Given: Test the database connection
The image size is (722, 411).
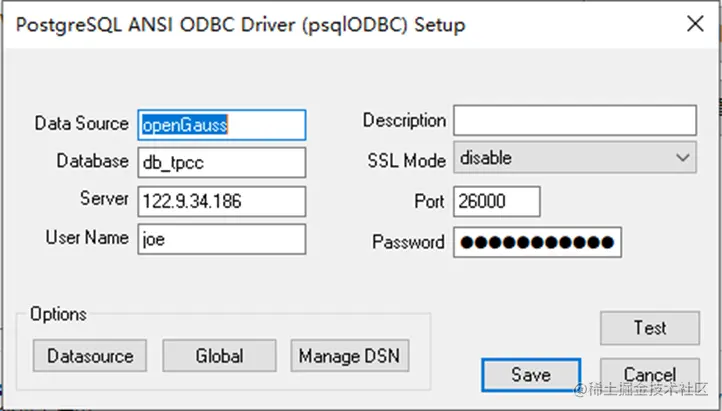Looking at the screenshot, I should click(x=649, y=327).
